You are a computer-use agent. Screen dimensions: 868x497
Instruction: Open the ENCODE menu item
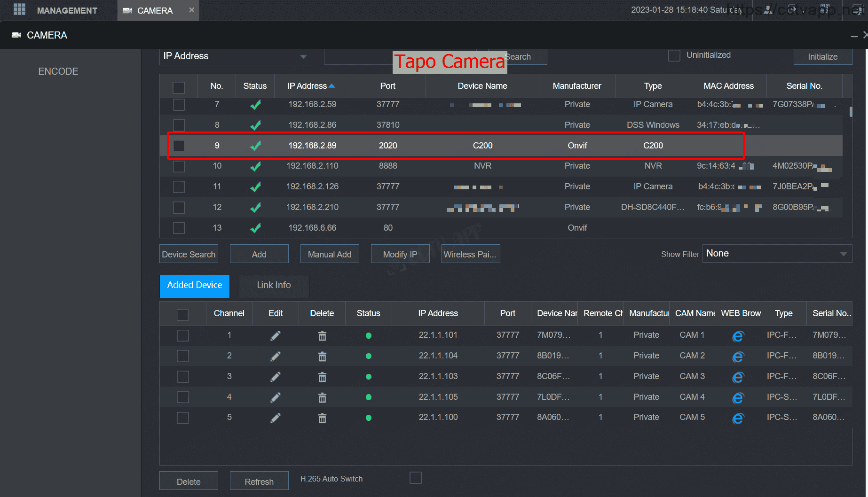pos(58,71)
